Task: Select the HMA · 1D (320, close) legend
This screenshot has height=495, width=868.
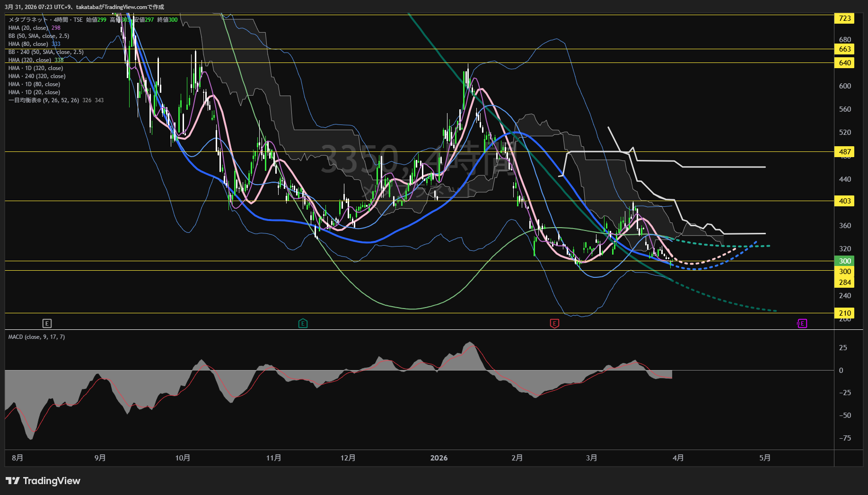Action: (x=35, y=68)
